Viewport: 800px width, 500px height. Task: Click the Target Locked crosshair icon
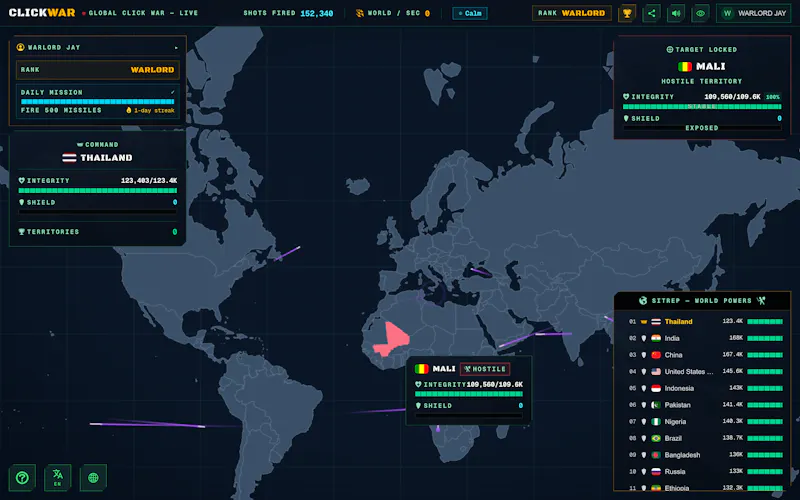pyautogui.click(x=670, y=49)
